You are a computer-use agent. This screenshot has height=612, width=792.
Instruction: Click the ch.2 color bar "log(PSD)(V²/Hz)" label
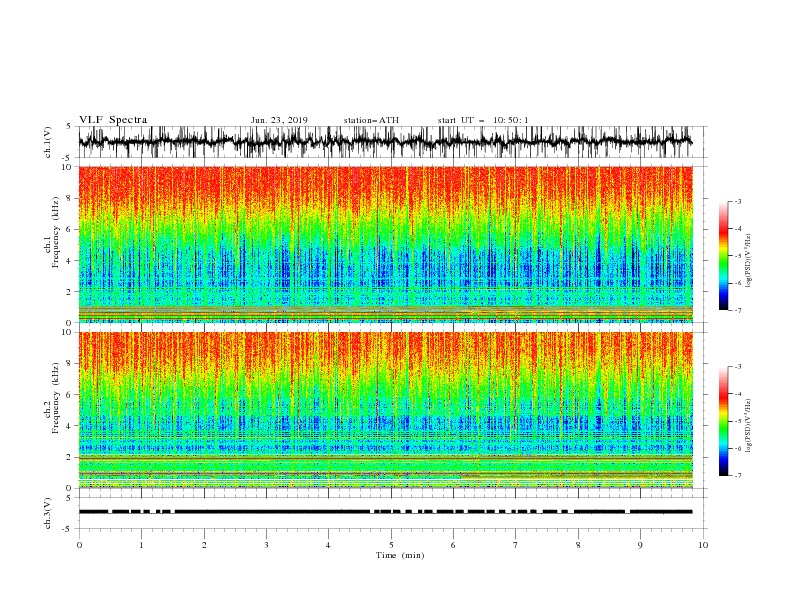point(748,426)
